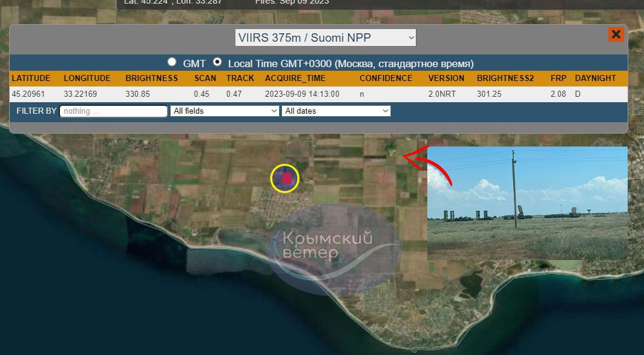
Task: Click the FILTER BY text input field
Action: pyautogui.click(x=114, y=111)
